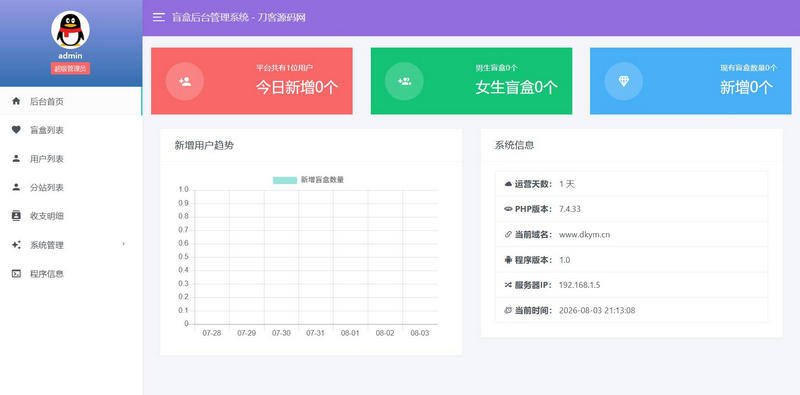The height and width of the screenshot is (395, 800).
Task: Click the terminal icon beside 程序信息
Action: pos(16,274)
